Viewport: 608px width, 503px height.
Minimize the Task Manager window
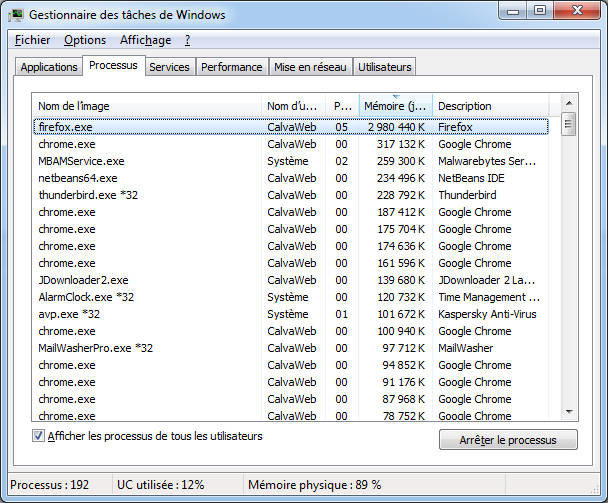pyautogui.click(x=513, y=11)
